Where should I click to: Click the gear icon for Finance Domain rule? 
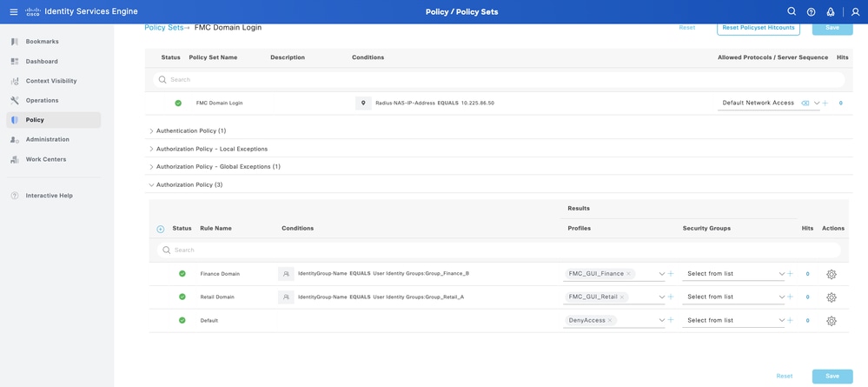point(832,274)
